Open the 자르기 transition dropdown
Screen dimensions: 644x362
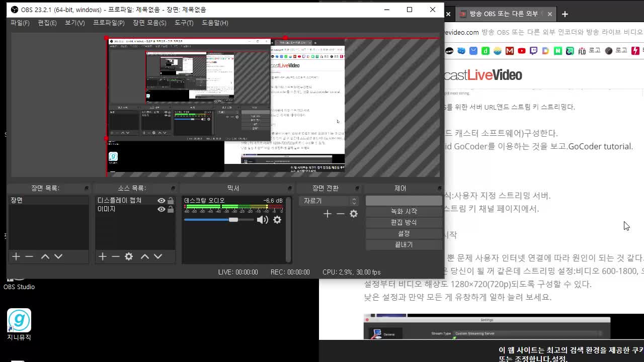329,201
